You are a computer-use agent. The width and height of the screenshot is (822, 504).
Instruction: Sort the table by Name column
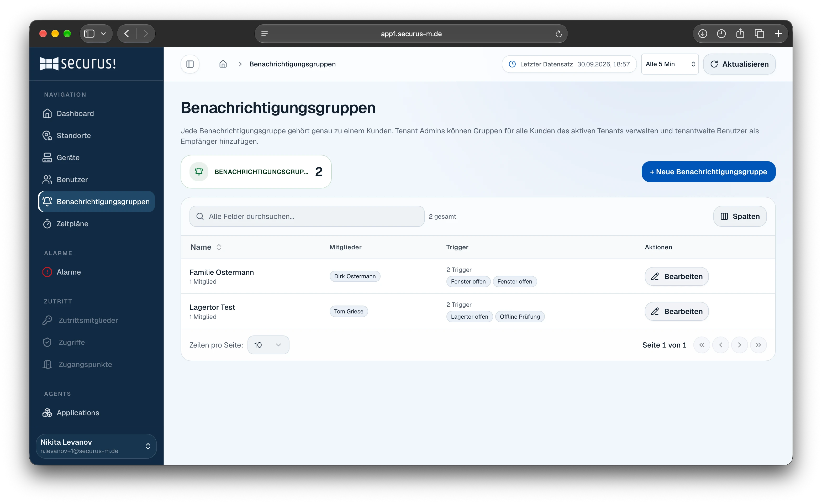[x=206, y=247]
